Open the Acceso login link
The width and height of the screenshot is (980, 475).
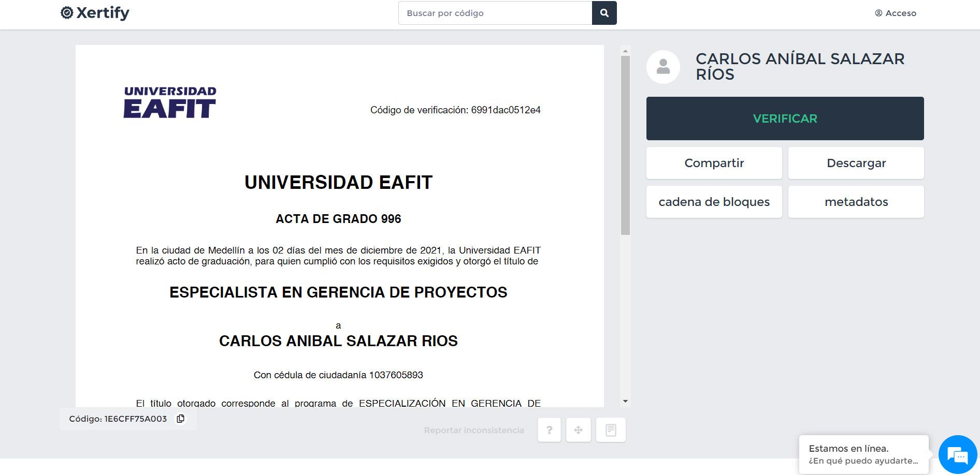point(896,13)
